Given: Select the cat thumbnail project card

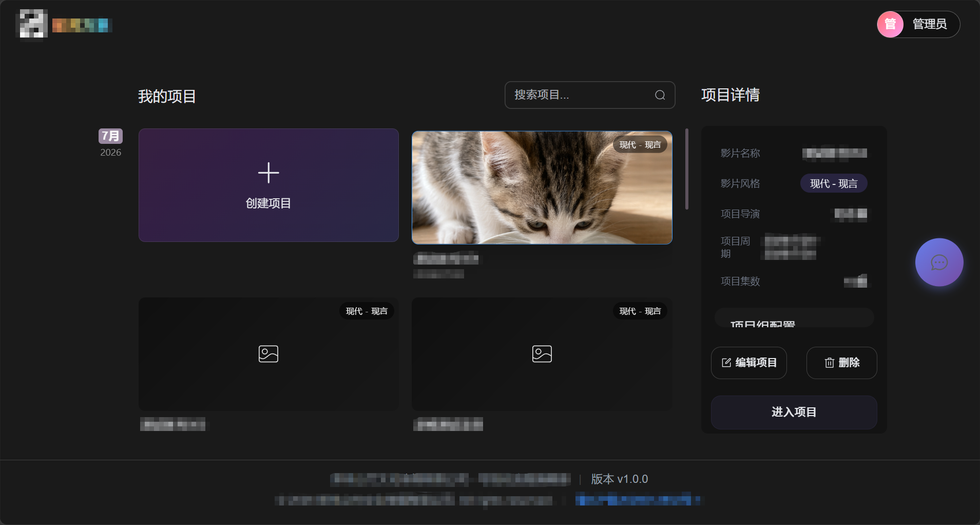Looking at the screenshot, I should click(x=542, y=188).
